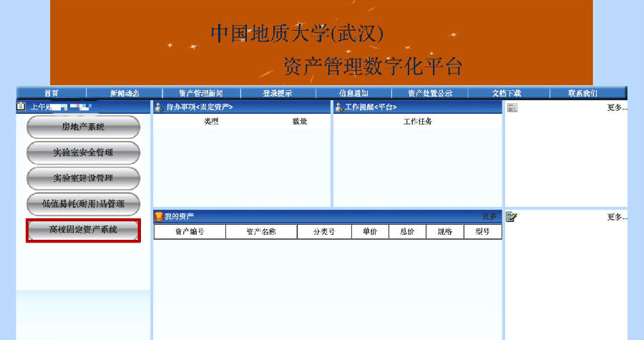Click the user icon beside 待办事项
Screen dimensions: 644x340
tap(159, 107)
